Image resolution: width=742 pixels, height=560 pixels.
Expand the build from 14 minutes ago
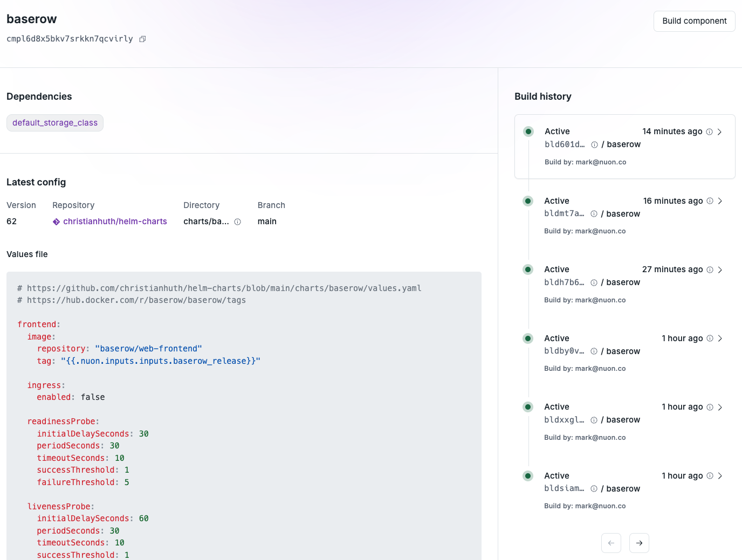[720, 131]
